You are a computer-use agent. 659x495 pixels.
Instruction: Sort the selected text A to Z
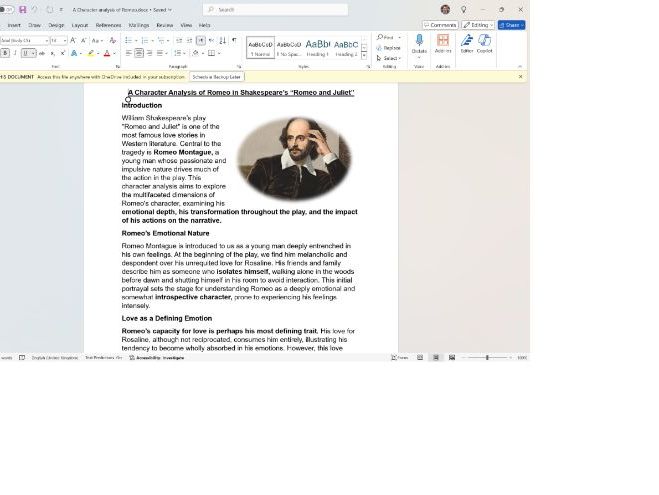click(x=223, y=40)
